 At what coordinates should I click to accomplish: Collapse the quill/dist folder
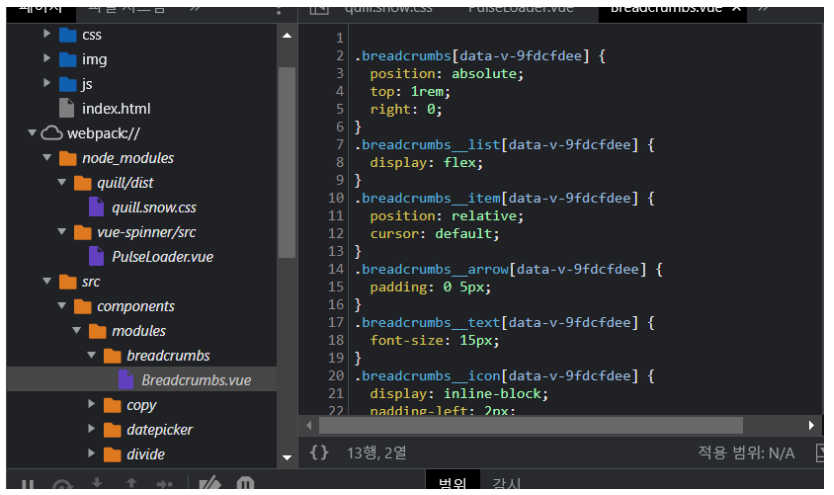coord(62,182)
